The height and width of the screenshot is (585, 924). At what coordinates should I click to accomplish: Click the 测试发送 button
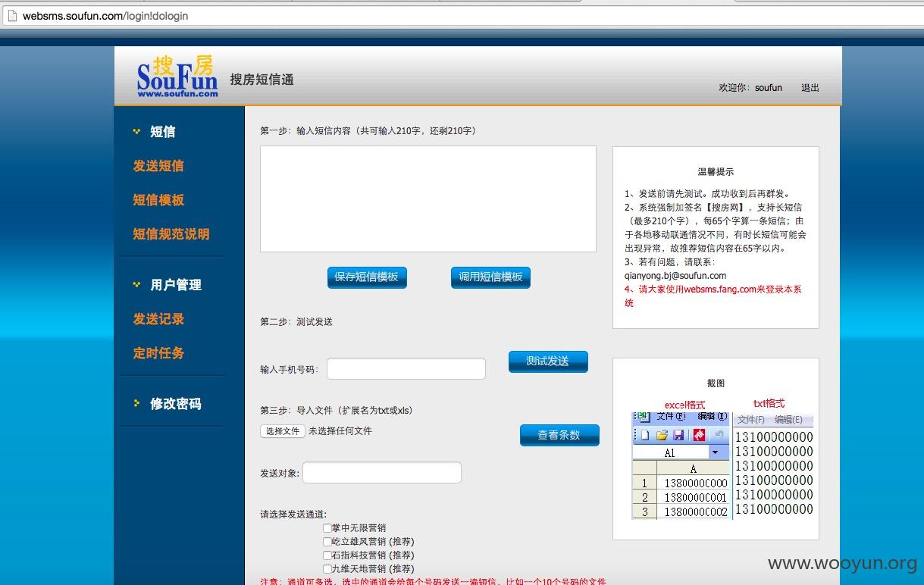pyautogui.click(x=548, y=361)
